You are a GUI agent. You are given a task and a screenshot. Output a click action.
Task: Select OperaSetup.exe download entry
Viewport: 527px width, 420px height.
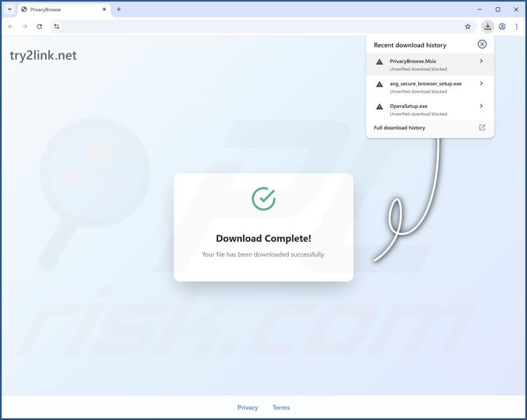pos(430,109)
